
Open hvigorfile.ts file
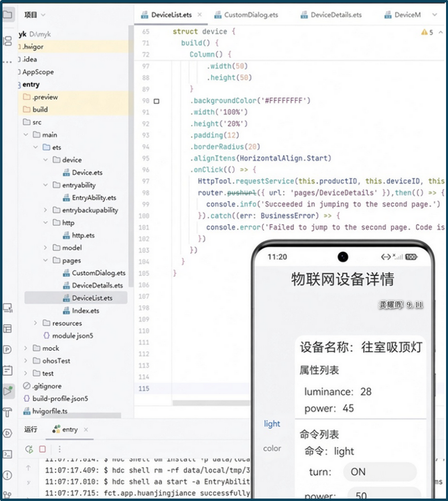point(45,411)
